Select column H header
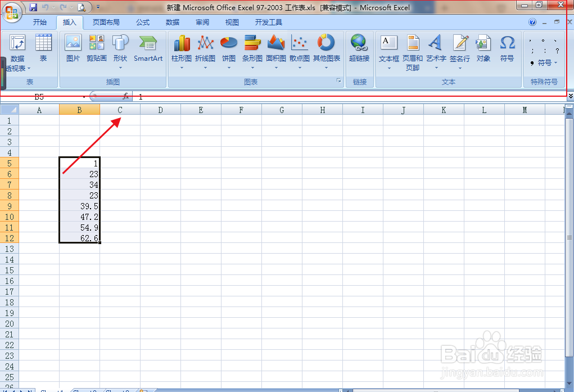Viewport: 574px width, 392px height. click(x=322, y=110)
